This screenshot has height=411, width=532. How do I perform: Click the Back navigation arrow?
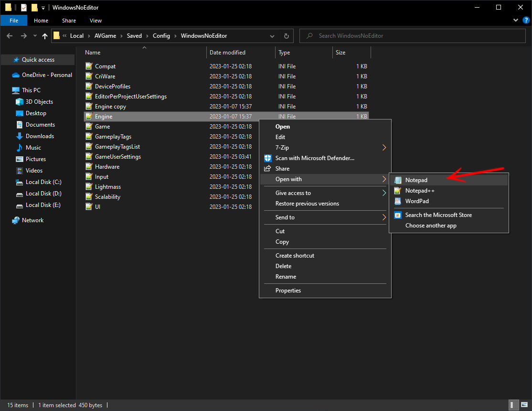click(x=10, y=36)
